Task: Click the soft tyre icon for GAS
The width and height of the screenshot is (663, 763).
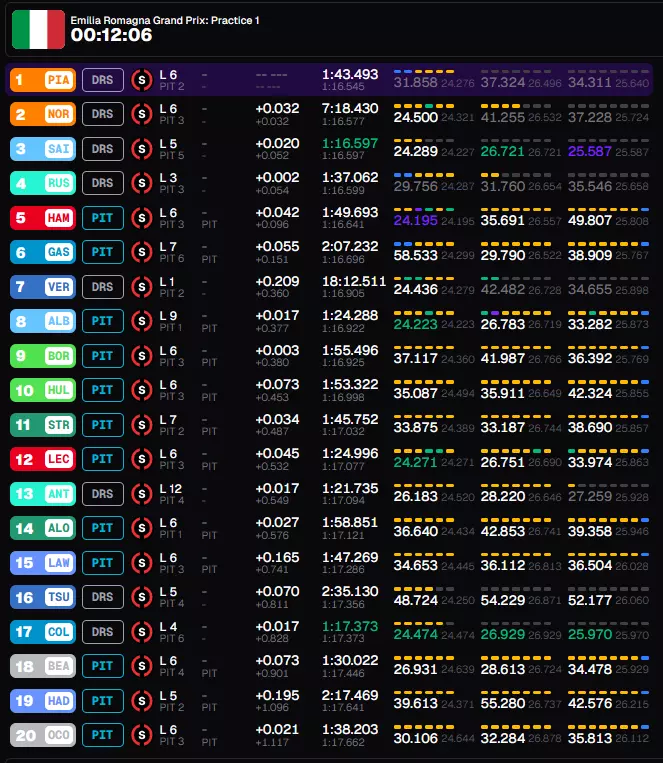Action: click(x=142, y=252)
